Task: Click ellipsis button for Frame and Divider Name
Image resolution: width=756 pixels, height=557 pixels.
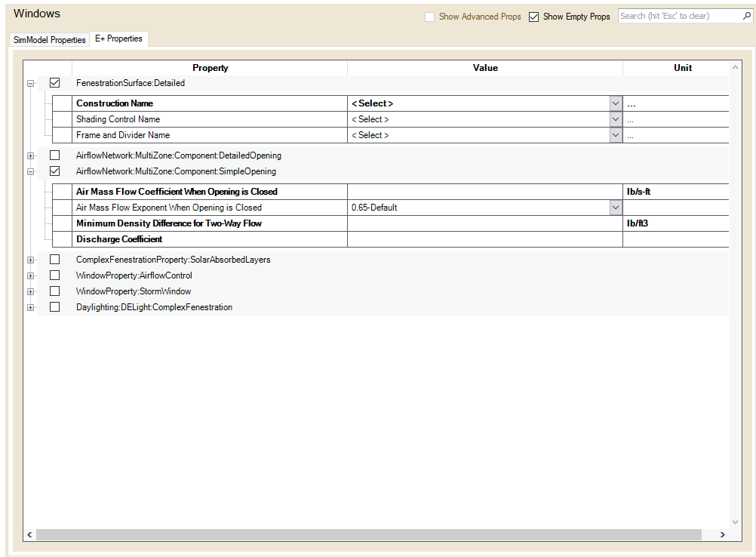Action: [x=631, y=136]
